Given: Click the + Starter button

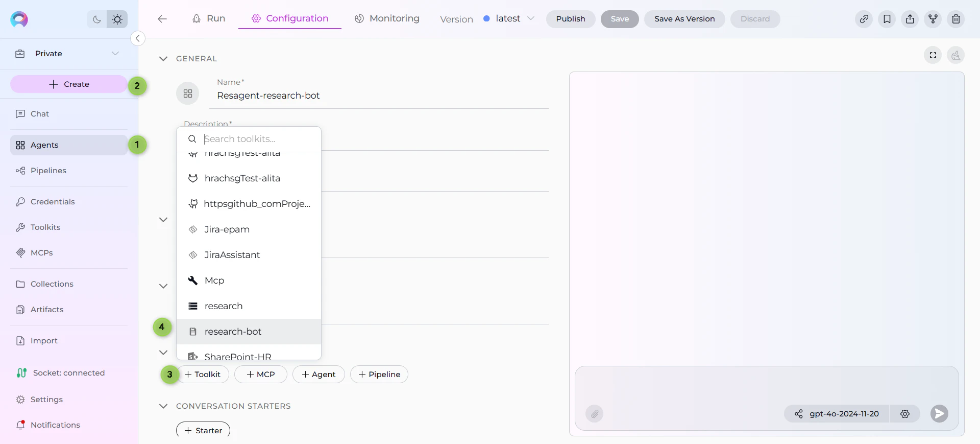Looking at the screenshot, I should 203,430.
